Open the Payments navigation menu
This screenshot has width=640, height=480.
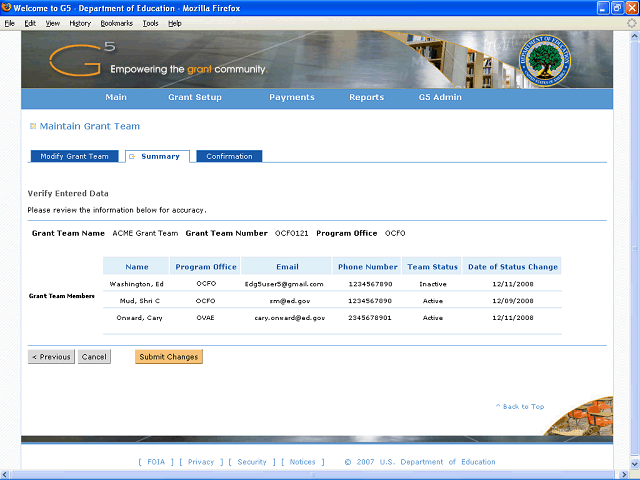point(292,97)
